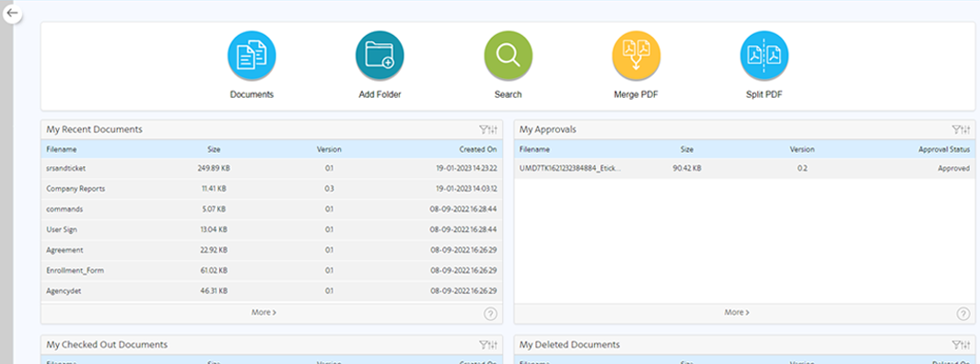The image size is (980, 364).
Task: Open the Search magnifier icon
Action: point(508,55)
